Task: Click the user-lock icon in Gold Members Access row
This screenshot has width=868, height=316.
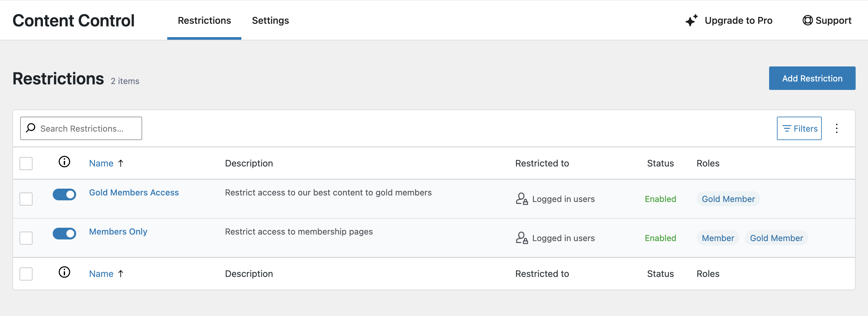Action: click(522, 199)
